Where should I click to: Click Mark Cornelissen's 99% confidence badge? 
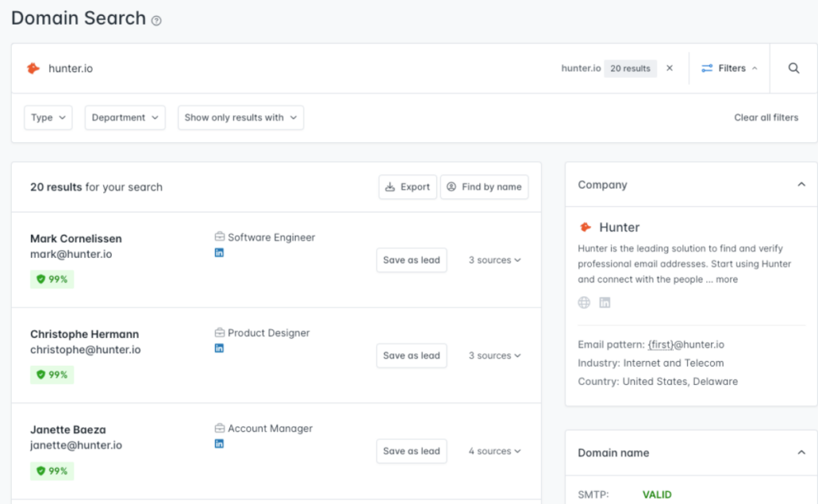click(52, 279)
